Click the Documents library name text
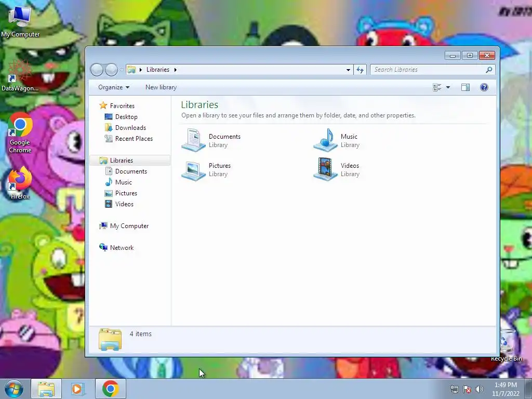 coord(224,137)
